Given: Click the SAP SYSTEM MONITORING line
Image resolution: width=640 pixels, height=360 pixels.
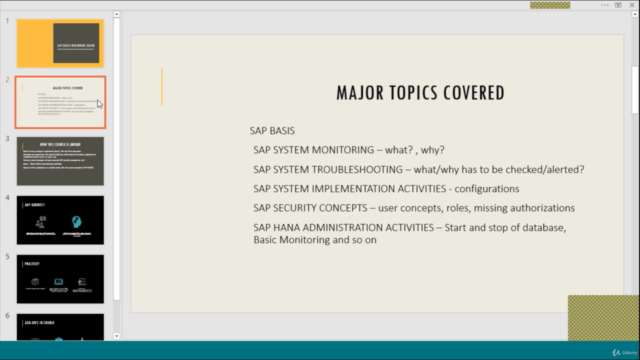Looking at the screenshot, I should (x=349, y=150).
